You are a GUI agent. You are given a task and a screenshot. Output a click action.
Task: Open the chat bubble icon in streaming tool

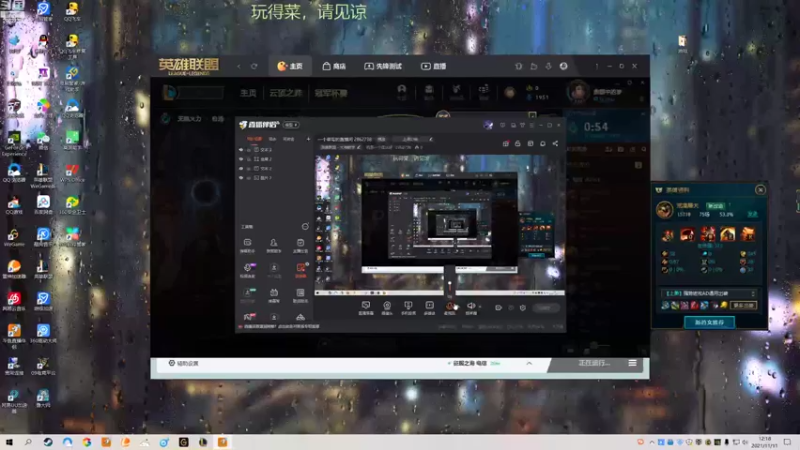[543, 143]
